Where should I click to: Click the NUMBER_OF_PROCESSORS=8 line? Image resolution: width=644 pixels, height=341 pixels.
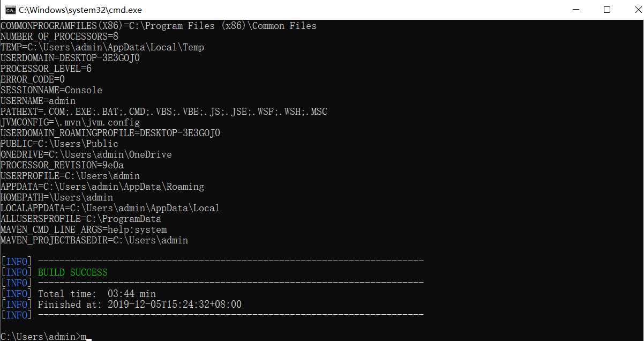59,36
